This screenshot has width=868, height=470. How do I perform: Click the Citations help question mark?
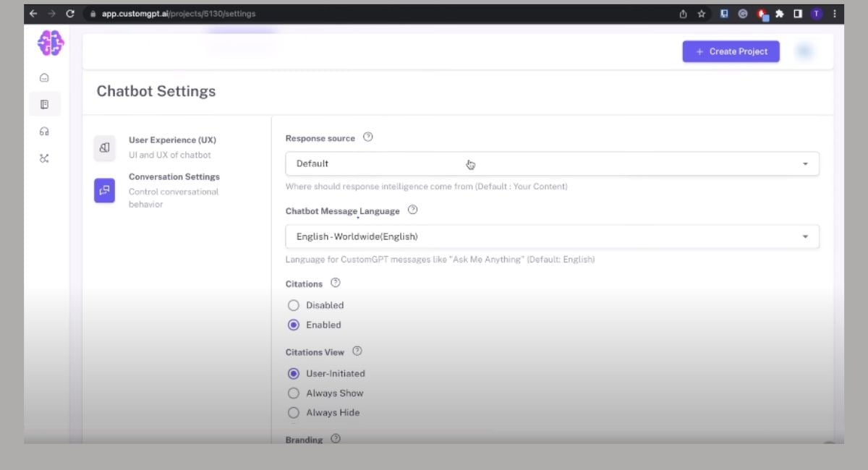click(335, 283)
